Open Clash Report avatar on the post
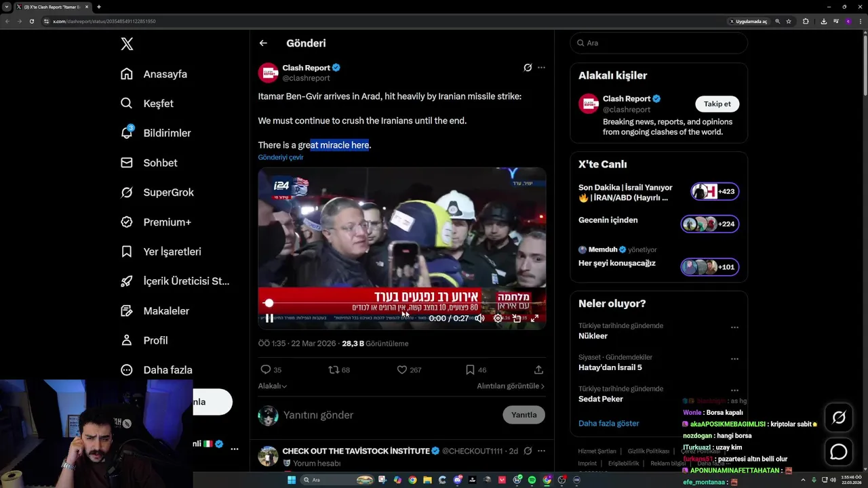Screen dimensions: 868x488 pos(269,73)
